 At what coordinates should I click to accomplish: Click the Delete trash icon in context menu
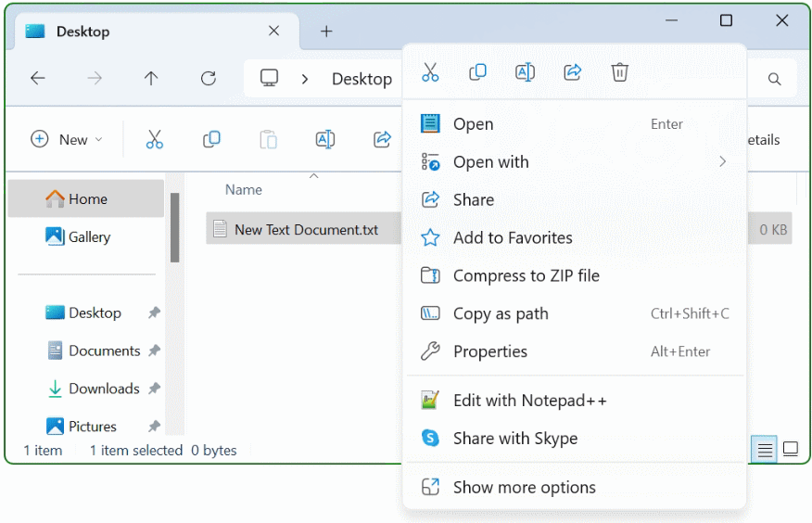pos(620,72)
